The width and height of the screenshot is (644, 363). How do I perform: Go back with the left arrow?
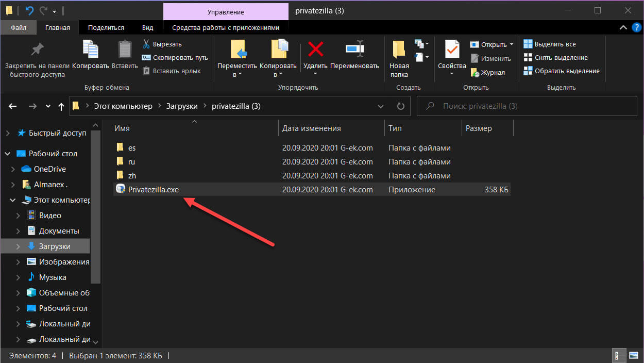click(x=13, y=106)
